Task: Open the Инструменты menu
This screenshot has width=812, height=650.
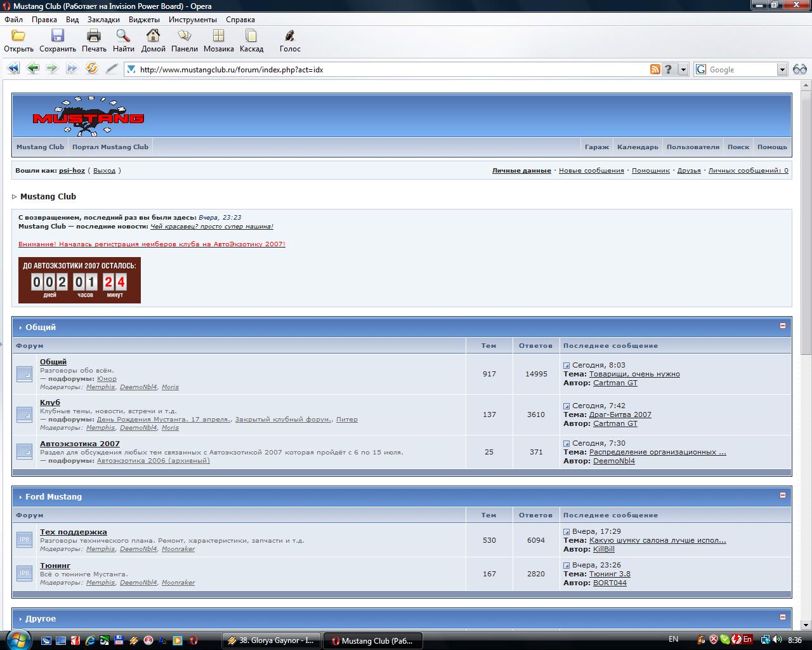Action: pyautogui.click(x=193, y=20)
